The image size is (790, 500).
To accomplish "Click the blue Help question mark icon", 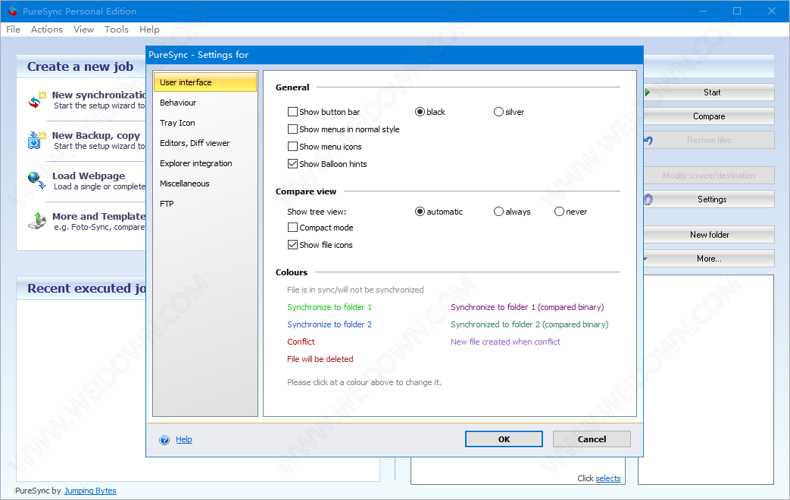I will (x=164, y=440).
